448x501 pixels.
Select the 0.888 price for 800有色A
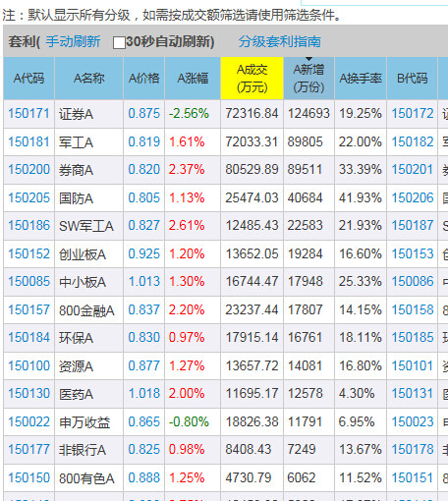tap(143, 477)
